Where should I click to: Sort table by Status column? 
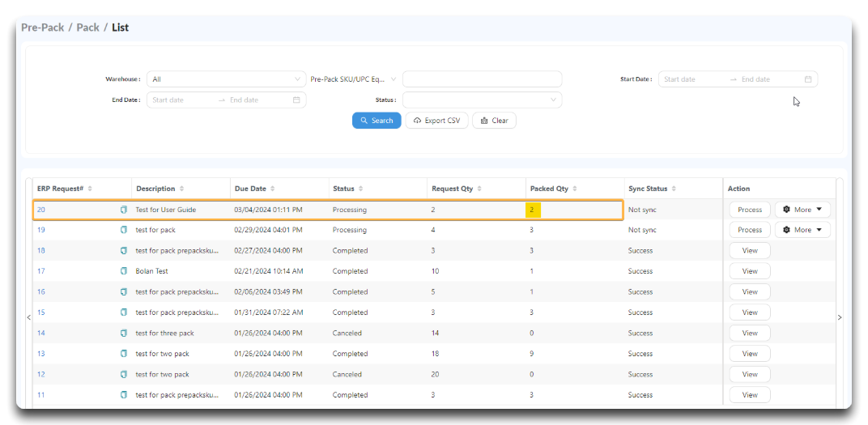point(361,189)
